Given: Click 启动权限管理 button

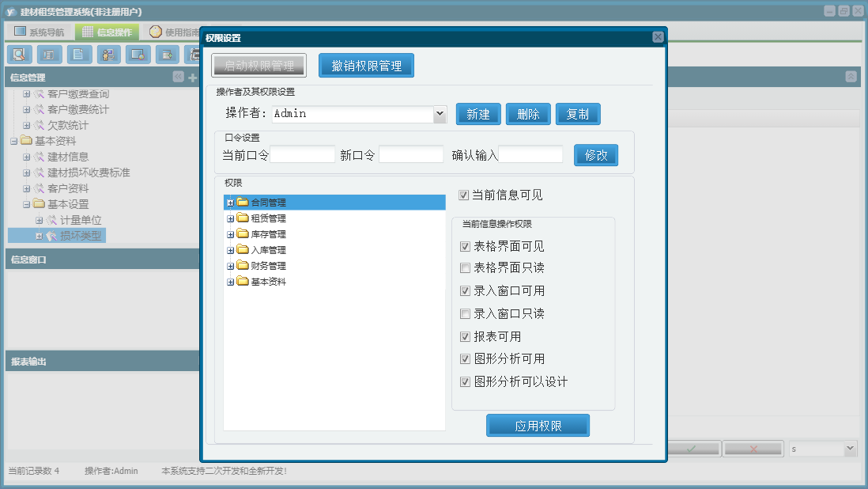Looking at the screenshot, I should pos(259,66).
